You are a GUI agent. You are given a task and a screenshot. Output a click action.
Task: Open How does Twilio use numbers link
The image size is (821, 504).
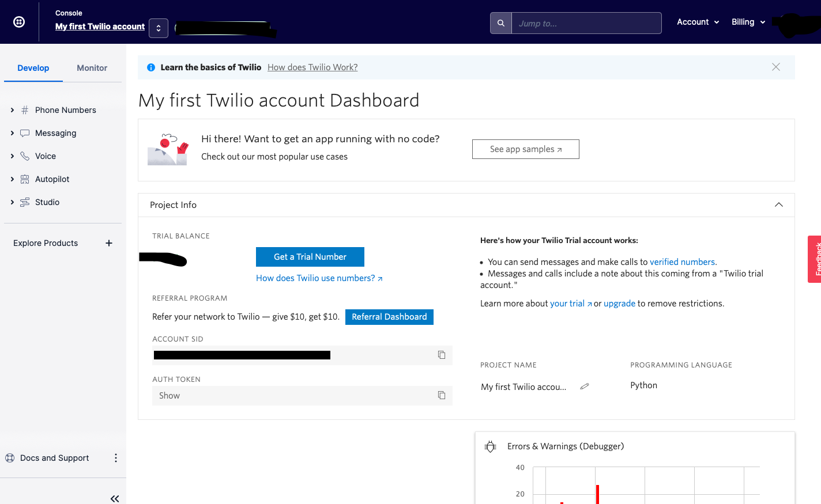[x=319, y=278]
